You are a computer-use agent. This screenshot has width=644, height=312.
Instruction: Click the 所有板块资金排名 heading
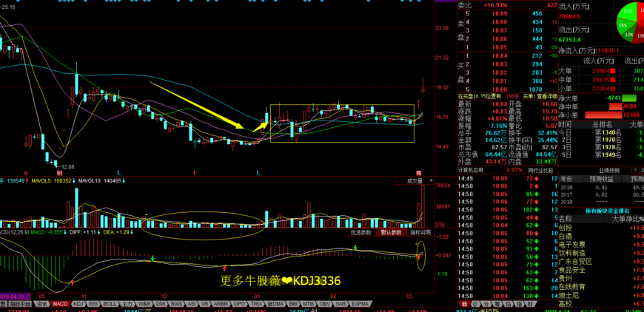[x=608, y=211]
